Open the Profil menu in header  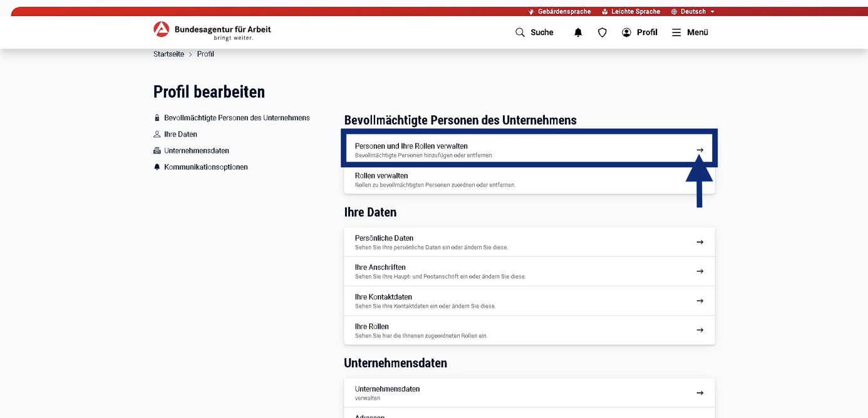point(639,33)
